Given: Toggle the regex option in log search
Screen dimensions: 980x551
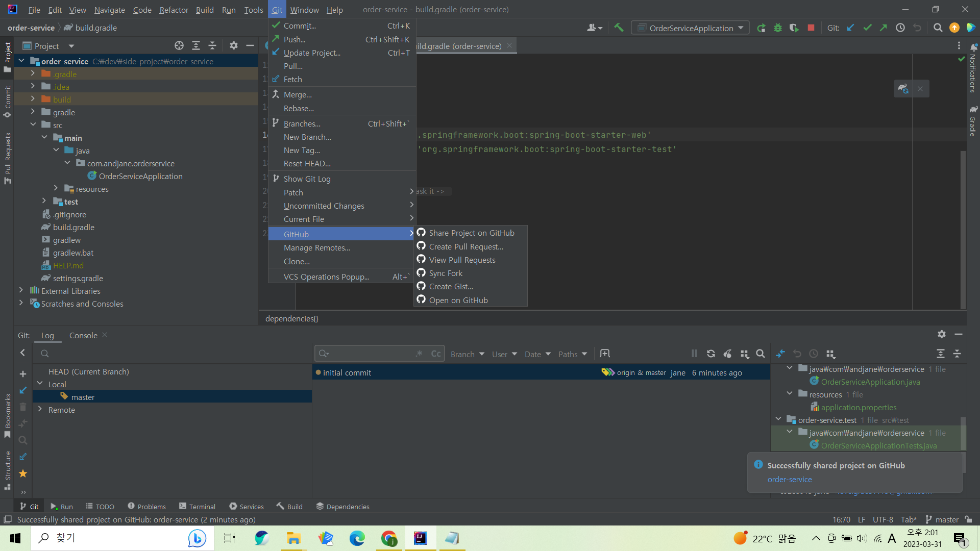Looking at the screenshot, I should coord(419,354).
